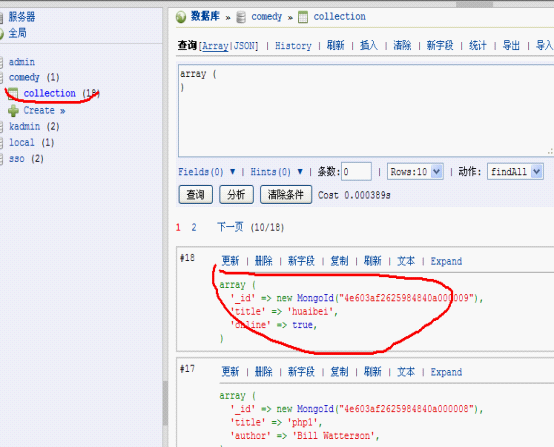
Task: Click the 查询 query button
Action: [x=195, y=195]
